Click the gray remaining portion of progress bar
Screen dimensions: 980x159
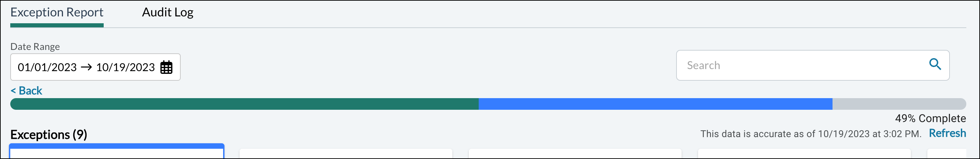tap(898, 104)
